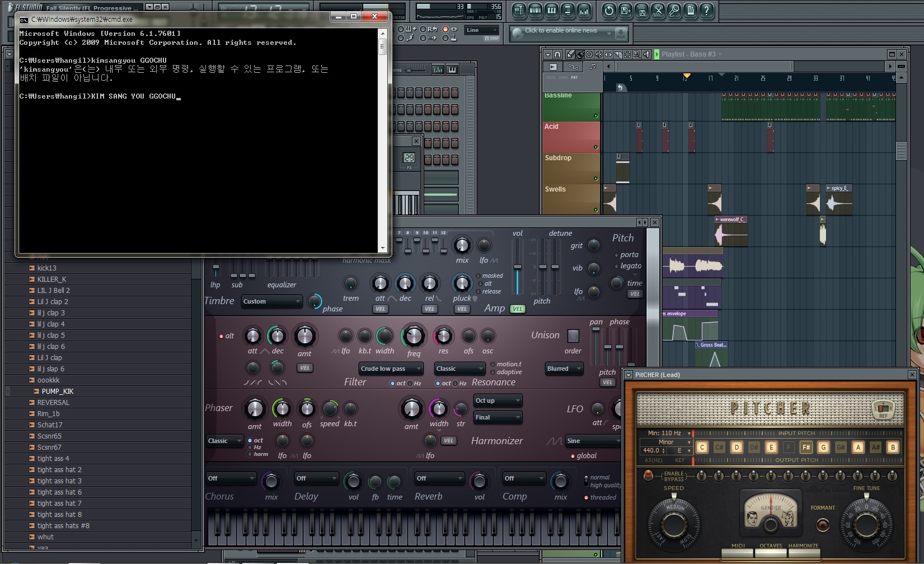Image resolution: width=924 pixels, height=564 pixels.
Task: Open the mixer view button
Action: [x=584, y=10]
